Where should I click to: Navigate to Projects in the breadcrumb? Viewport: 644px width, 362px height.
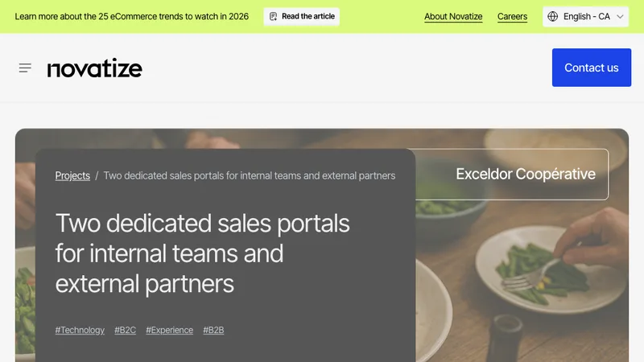coord(72,175)
